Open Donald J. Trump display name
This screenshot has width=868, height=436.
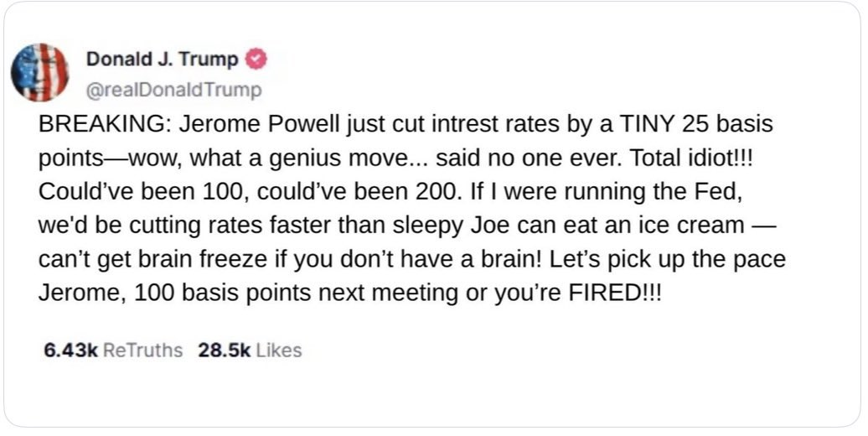(163, 59)
